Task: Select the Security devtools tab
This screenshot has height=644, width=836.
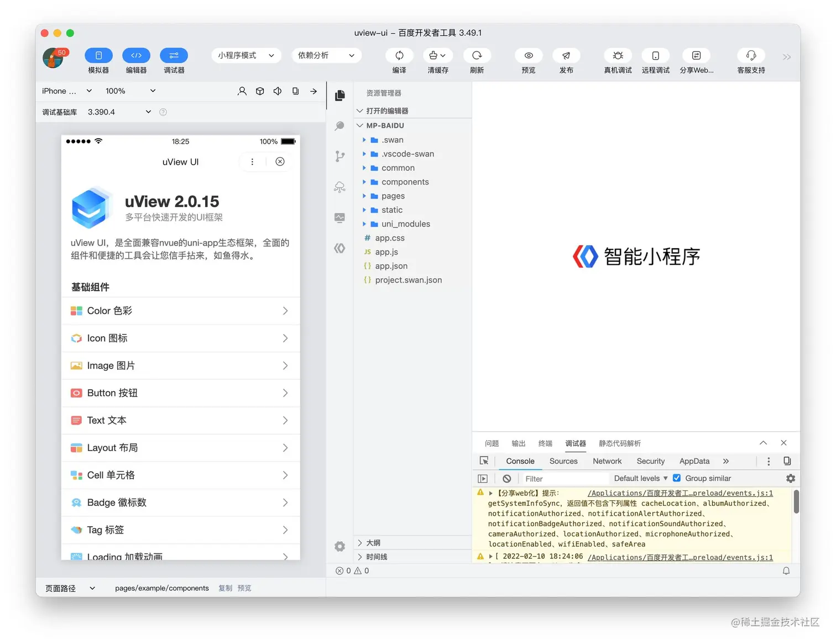Action: click(x=651, y=461)
